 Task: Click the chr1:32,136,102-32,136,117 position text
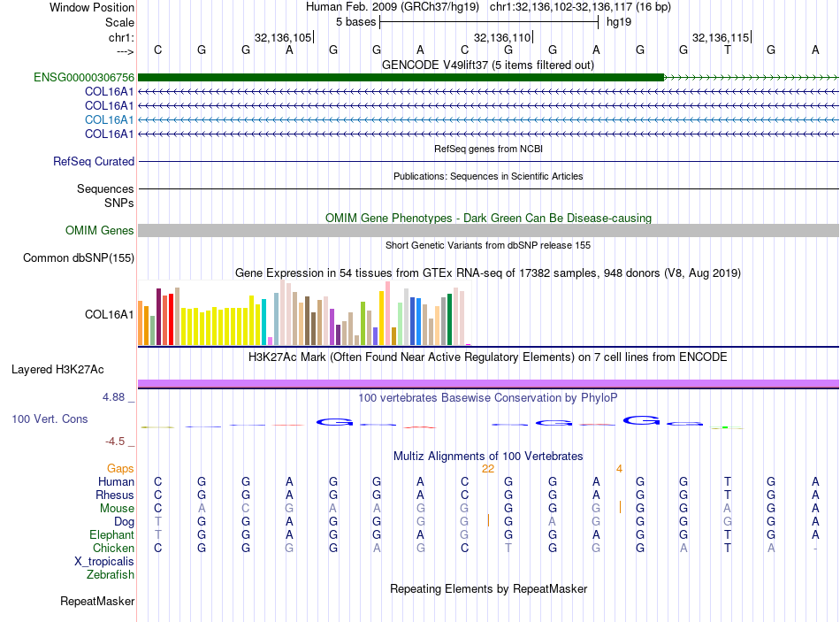pos(580,7)
